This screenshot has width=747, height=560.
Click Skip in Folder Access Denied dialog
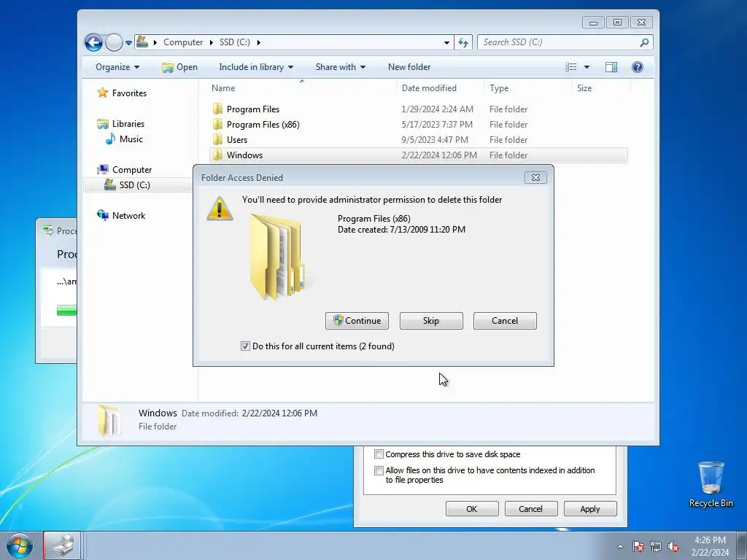point(431,321)
